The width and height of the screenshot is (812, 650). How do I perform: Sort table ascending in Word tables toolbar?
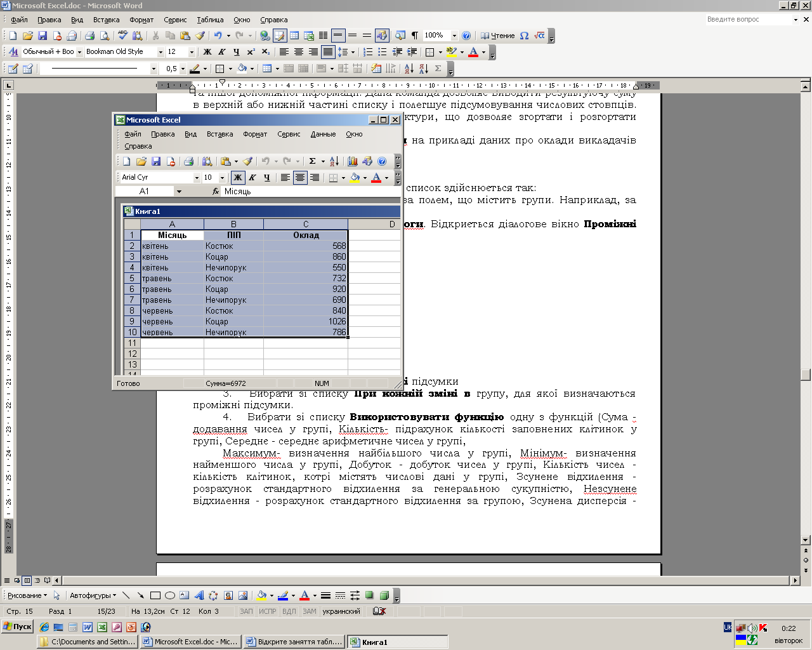coord(409,69)
